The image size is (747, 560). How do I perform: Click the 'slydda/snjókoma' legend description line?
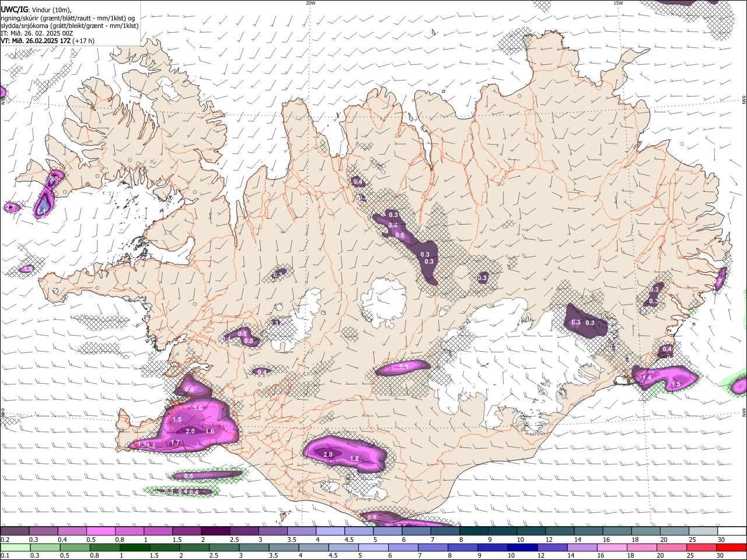(x=69, y=26)
